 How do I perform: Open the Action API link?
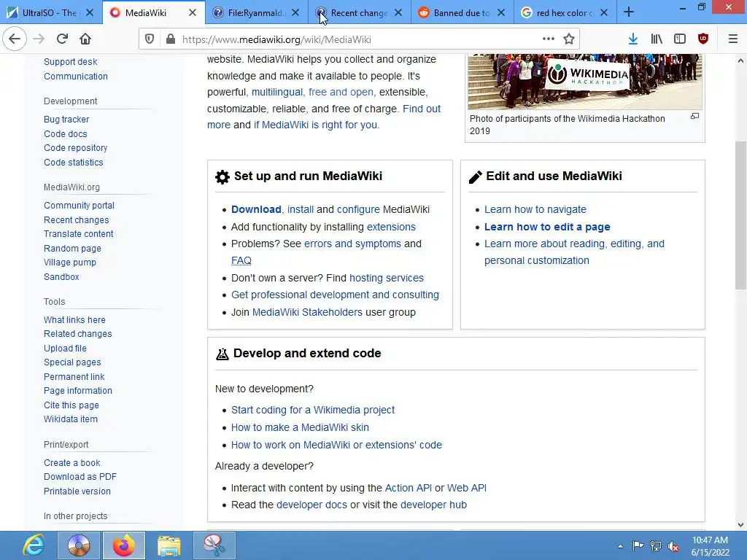[x=408, y=488]
